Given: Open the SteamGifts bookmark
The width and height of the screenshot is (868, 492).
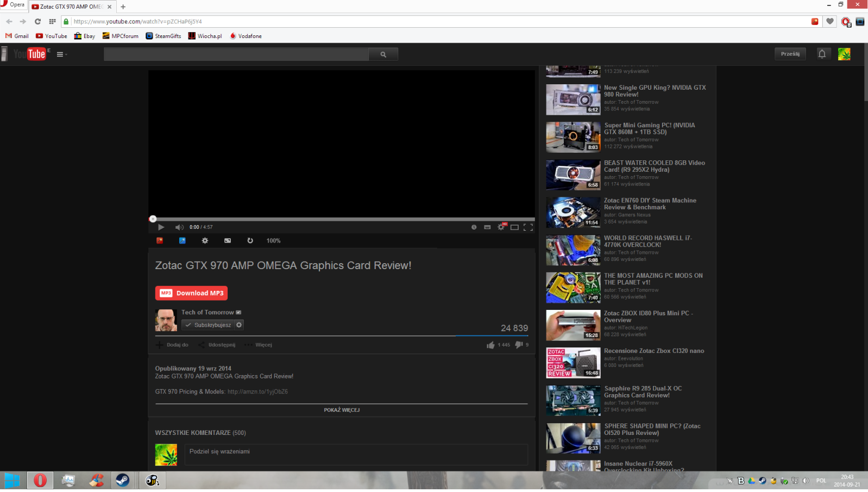Looking at the screenshot, I should [x=163, y=36].
